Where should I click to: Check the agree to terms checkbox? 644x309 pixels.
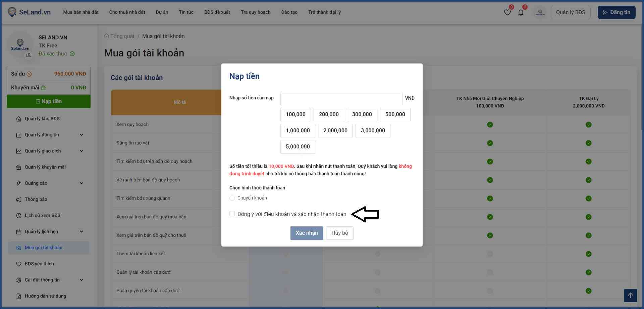click(232, 214)
